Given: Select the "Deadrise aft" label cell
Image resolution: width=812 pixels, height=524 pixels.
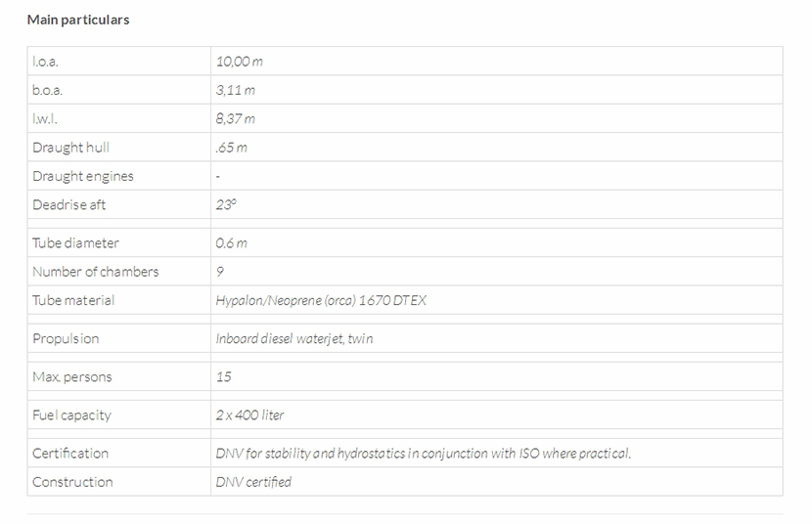Looking at the screenshot, I should (x=69, y=204).
